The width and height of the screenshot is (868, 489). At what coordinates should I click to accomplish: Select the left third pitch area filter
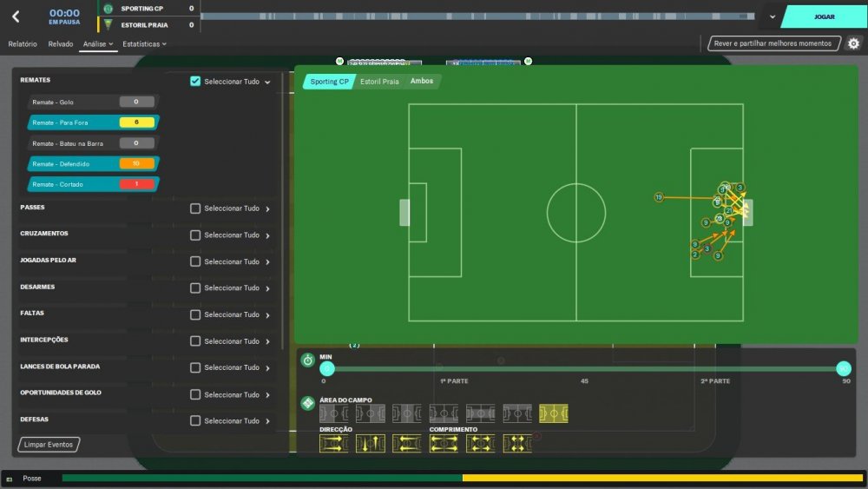(x=334, y=413)
